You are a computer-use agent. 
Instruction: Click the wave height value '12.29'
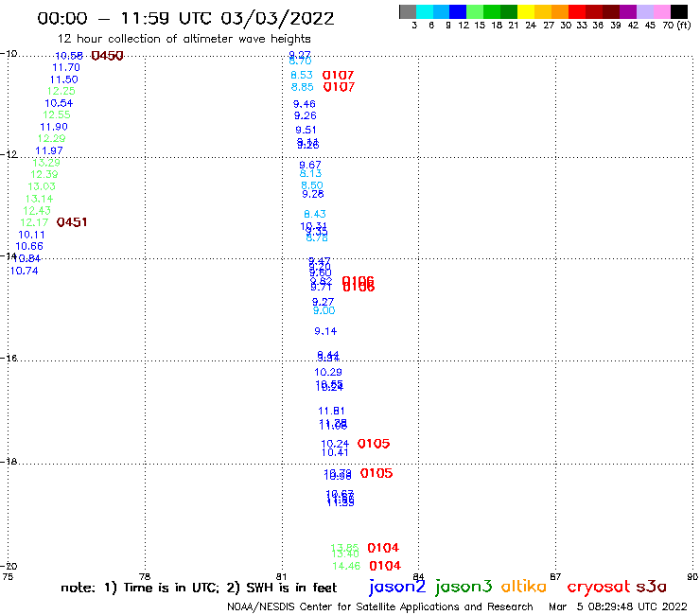[51, 138]
